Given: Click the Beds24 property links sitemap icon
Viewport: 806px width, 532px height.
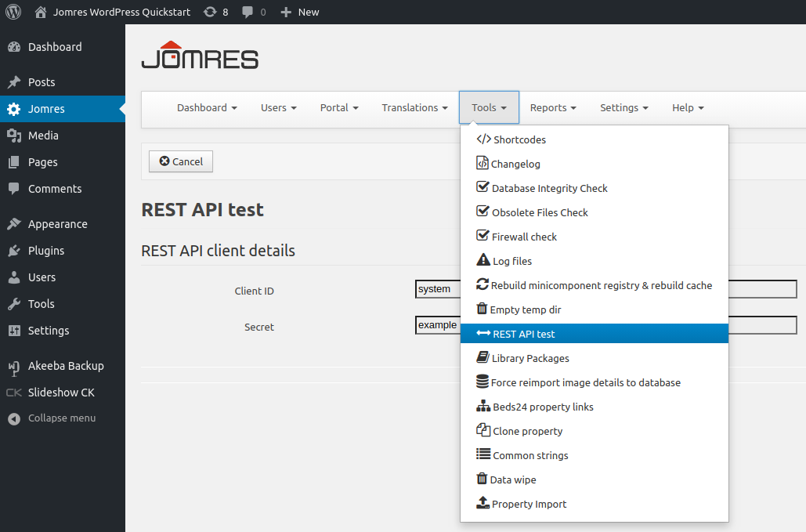Looking at the screenshot, I should pos(483,406).
